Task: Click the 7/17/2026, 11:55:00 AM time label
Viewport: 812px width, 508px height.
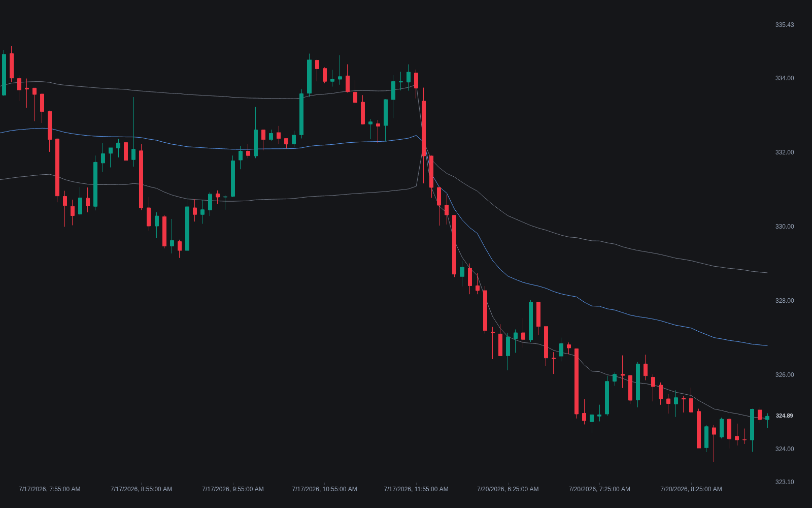Action: point(416,489)
